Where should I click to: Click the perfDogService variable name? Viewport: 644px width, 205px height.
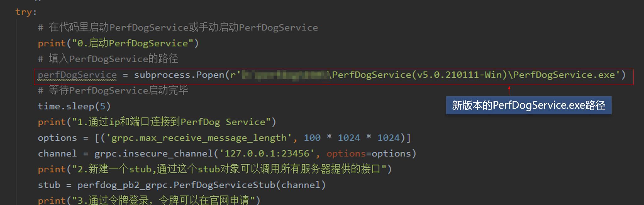point(77,75)
